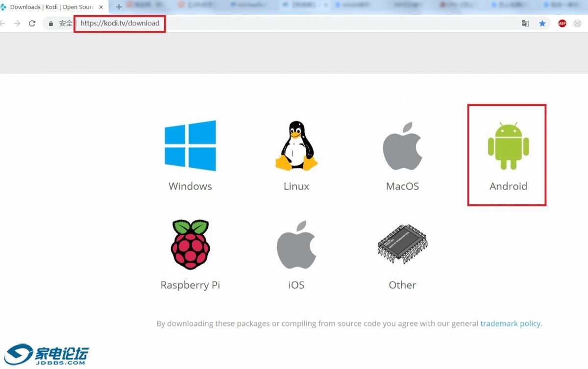Open the Android robot download option
This screenshot has height=369, width=588.
click(x=508, y=146)
